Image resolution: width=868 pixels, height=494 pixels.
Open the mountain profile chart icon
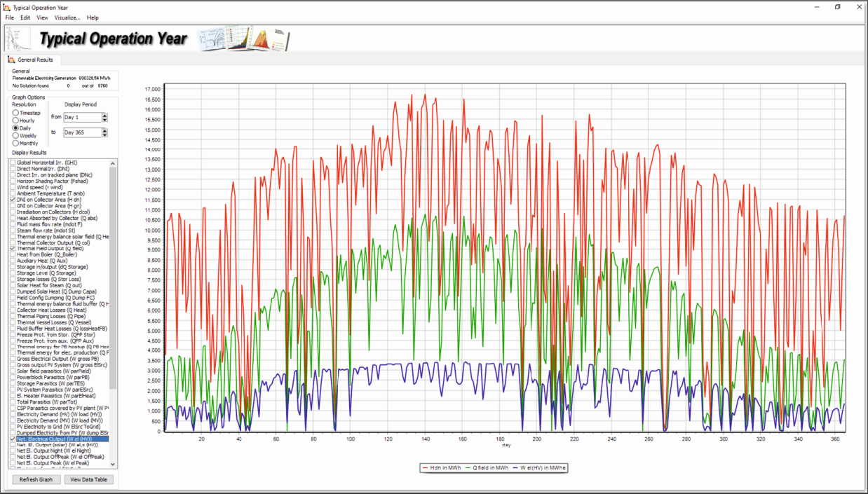point(261,40)
